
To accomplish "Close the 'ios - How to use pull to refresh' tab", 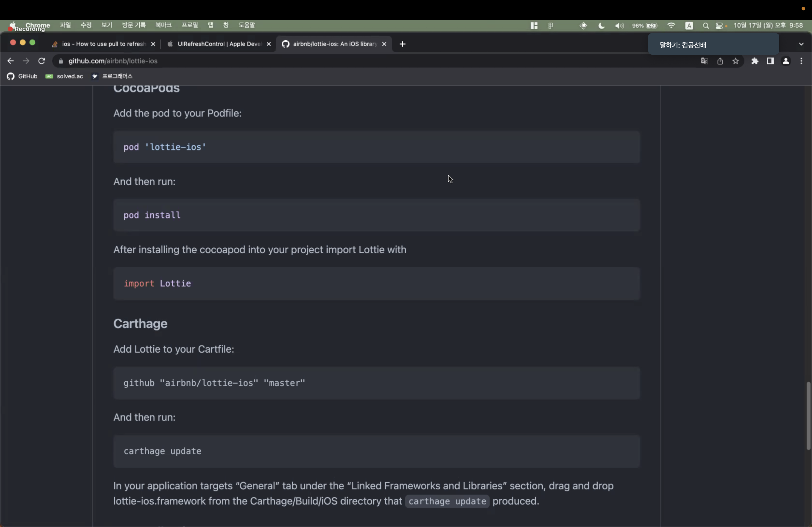I will 153,44.
